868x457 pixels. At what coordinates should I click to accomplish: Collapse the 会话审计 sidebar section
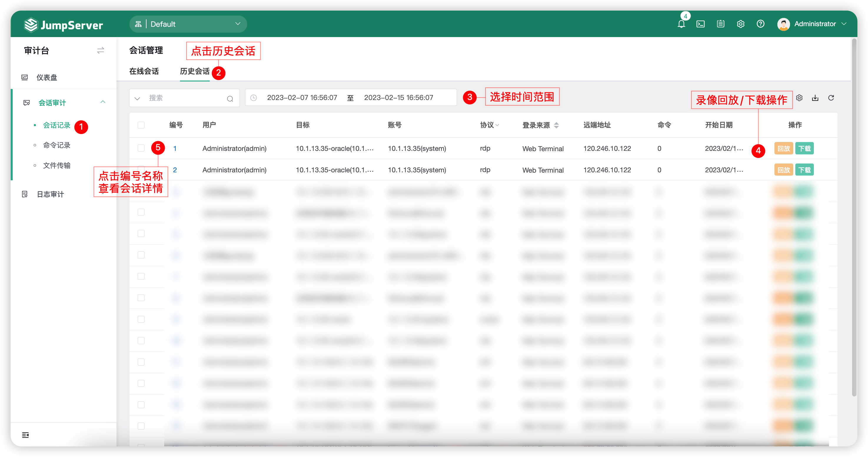(103, 102)
